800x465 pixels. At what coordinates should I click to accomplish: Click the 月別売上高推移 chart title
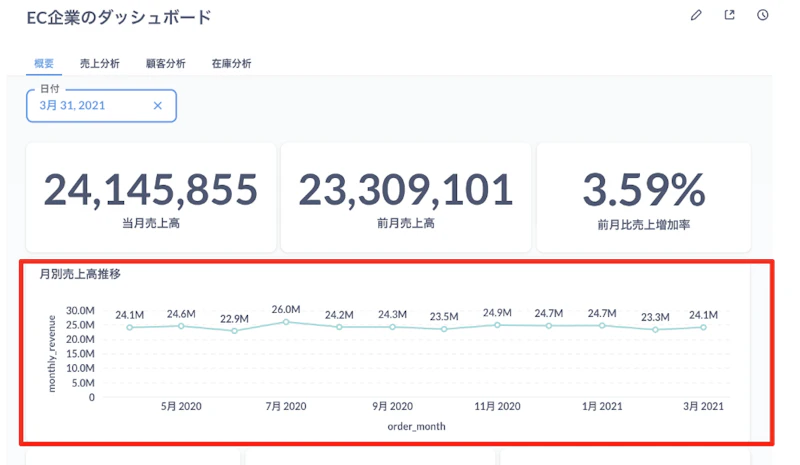[80, 273]
